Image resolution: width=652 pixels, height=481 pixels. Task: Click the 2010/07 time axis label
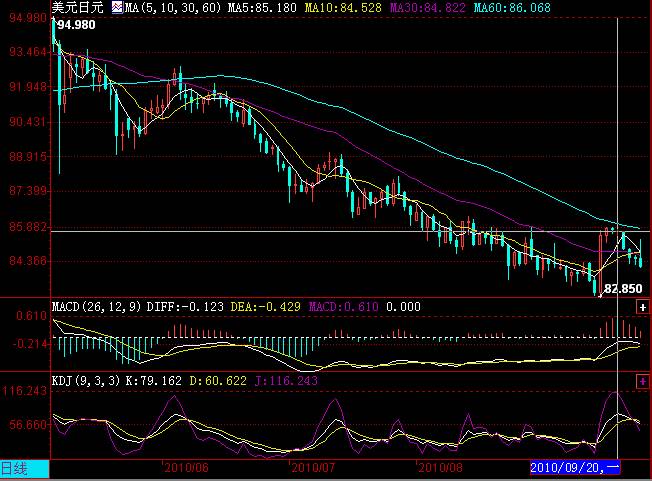point(313,468)
